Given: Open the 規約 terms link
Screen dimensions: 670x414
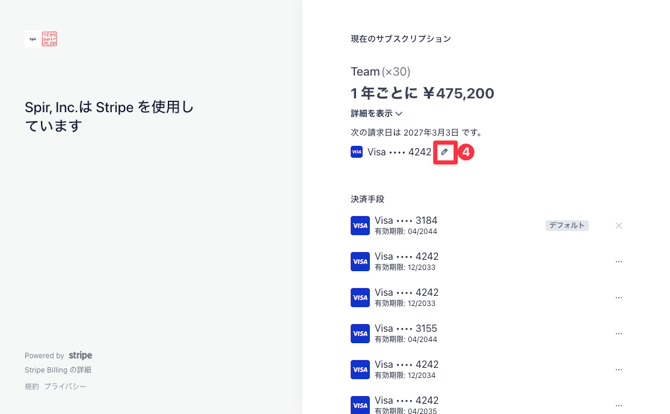Looking at the screenshot, I should pos(32,386).
